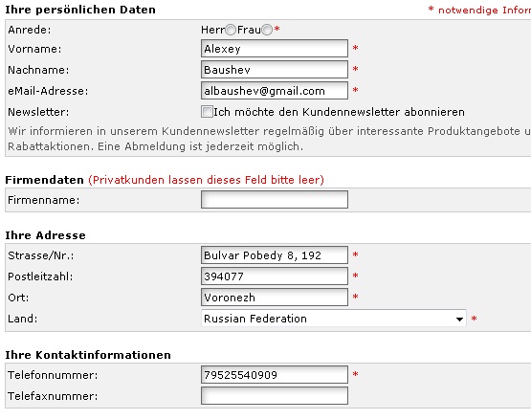Viewport: 531px width, 420px height.
Task: Click the dropdown arrow beside Russian Federation
Action: [459, 319]
